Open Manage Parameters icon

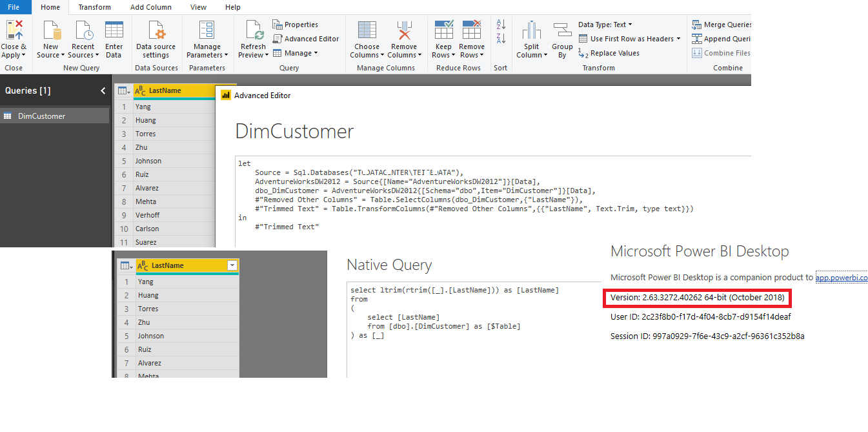click(207, 30)
